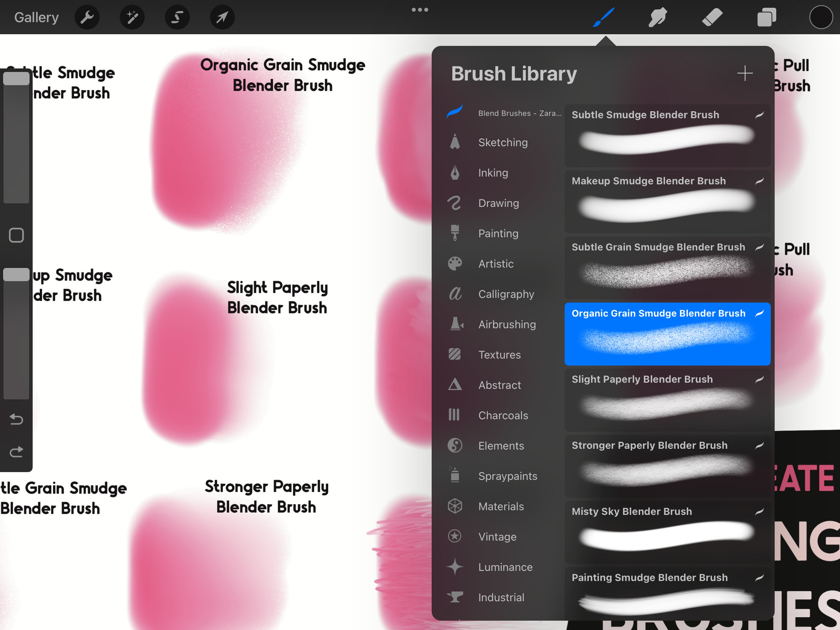Open the Sketching brush set
Image resolution: width=840 pixels, height=630 pixels.
tap(504, 142)
